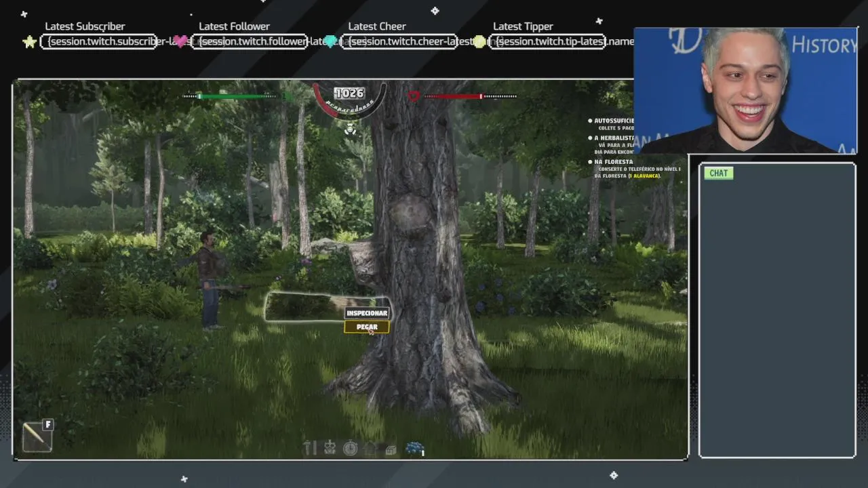Click the Latest Subscriber heading
Screen dimensions: 868x488
pos(85,26)
